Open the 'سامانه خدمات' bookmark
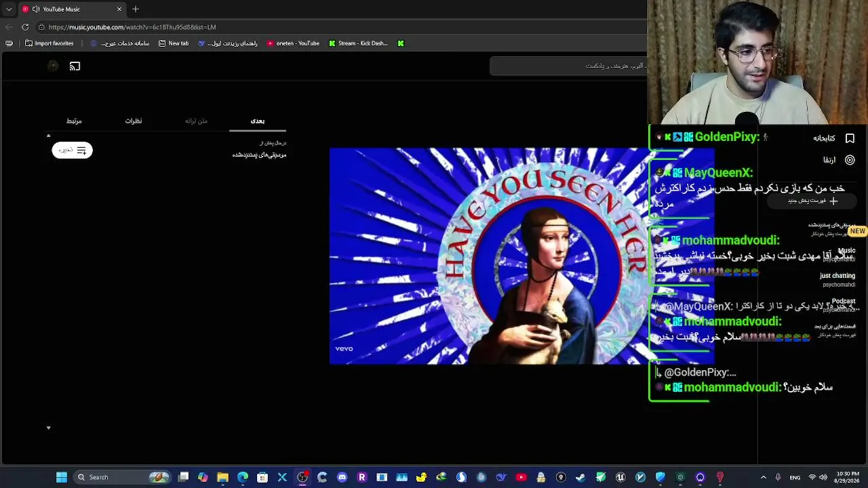Image resolution: width=868 pixels, height=488 pixels. (x=120, y=43)
